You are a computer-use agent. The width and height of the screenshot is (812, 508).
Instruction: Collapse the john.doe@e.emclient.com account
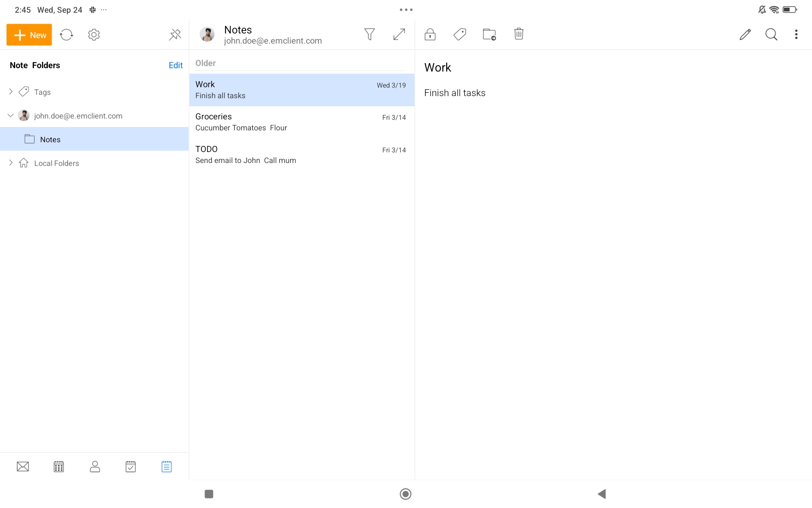11,116
